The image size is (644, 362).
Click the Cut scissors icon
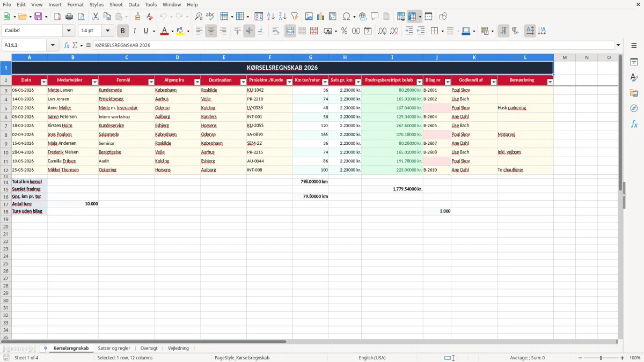[96, 17]
